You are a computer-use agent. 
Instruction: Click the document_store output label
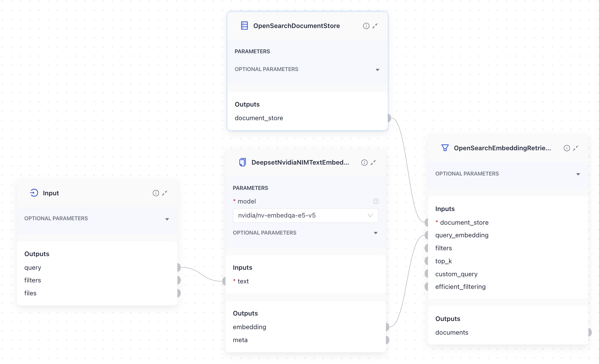click(x=259, y=118)
